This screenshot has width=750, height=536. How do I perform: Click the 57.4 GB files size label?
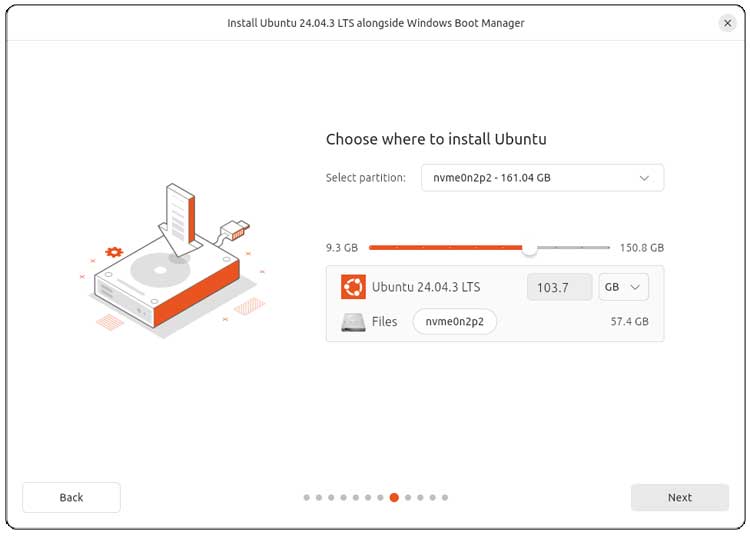coord(629,322)
